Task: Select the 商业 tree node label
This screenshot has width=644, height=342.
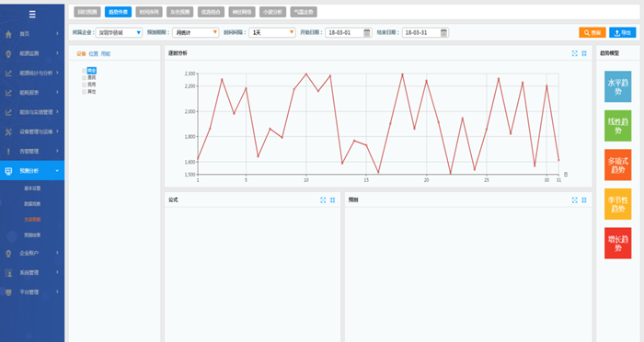Action: (x=92, y=71)
